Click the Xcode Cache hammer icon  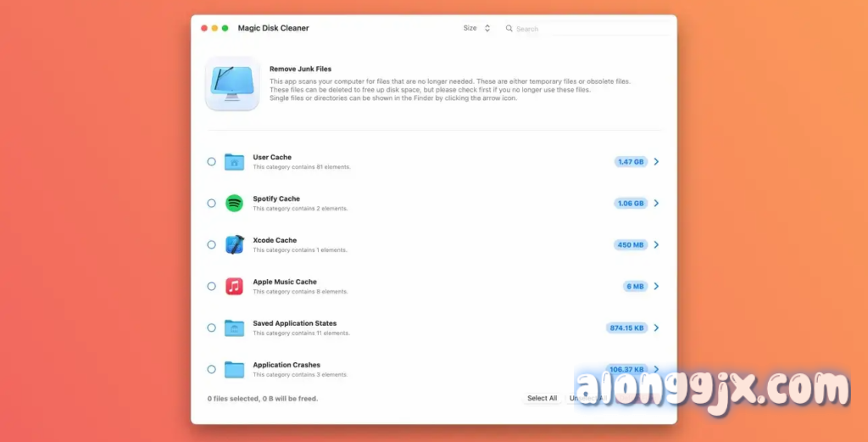pos(234,244)
